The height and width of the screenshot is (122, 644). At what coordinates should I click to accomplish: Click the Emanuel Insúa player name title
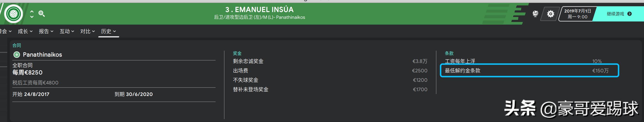[259, 9]
